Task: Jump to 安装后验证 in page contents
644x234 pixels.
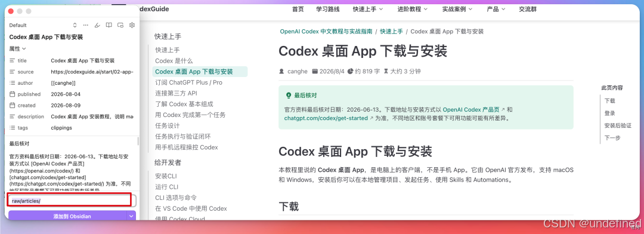Action: click(x=618, y=125)
